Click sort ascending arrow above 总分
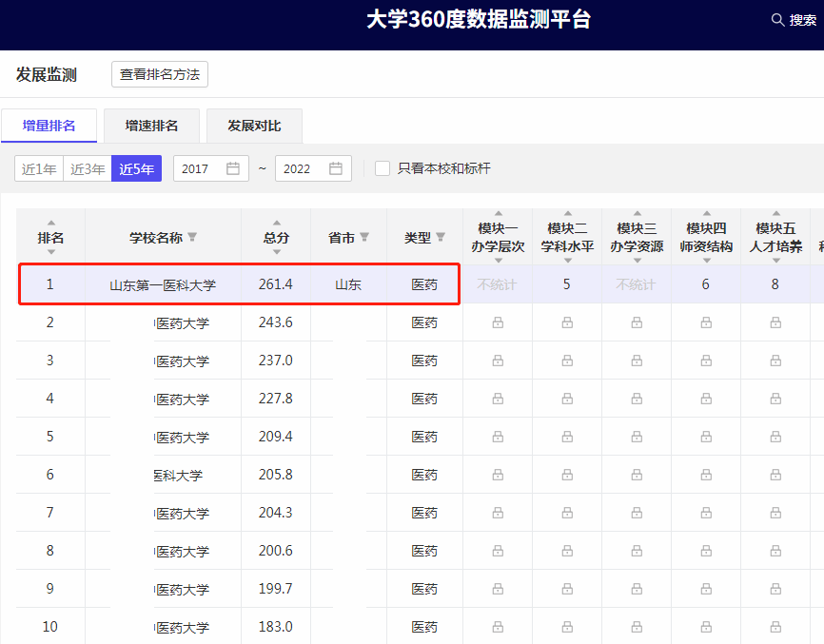Screen dimensions: 824x644 click(277, 224)
